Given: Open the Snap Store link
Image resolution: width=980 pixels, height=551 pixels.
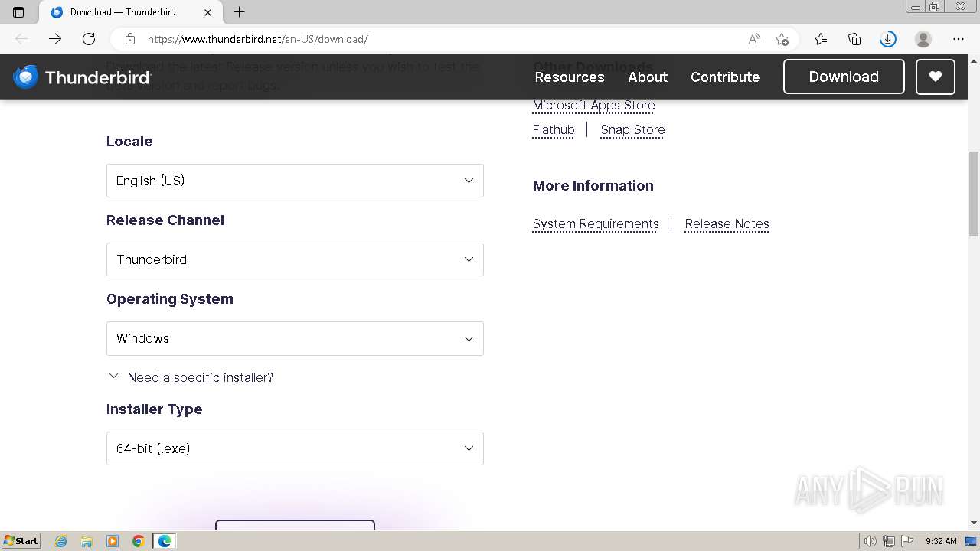Looking at the screenshot, I should coord(632,129).
